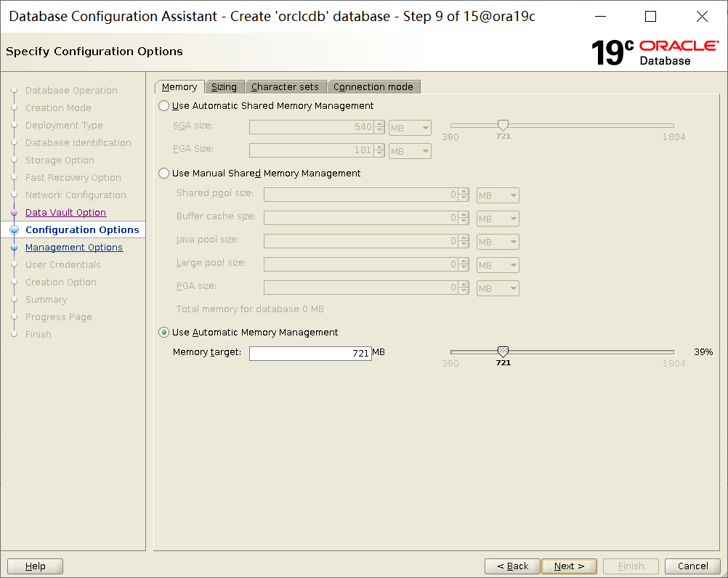Select the Configuration Options step
The width and height of the screenshot is (728, 578).
(82, 229)
